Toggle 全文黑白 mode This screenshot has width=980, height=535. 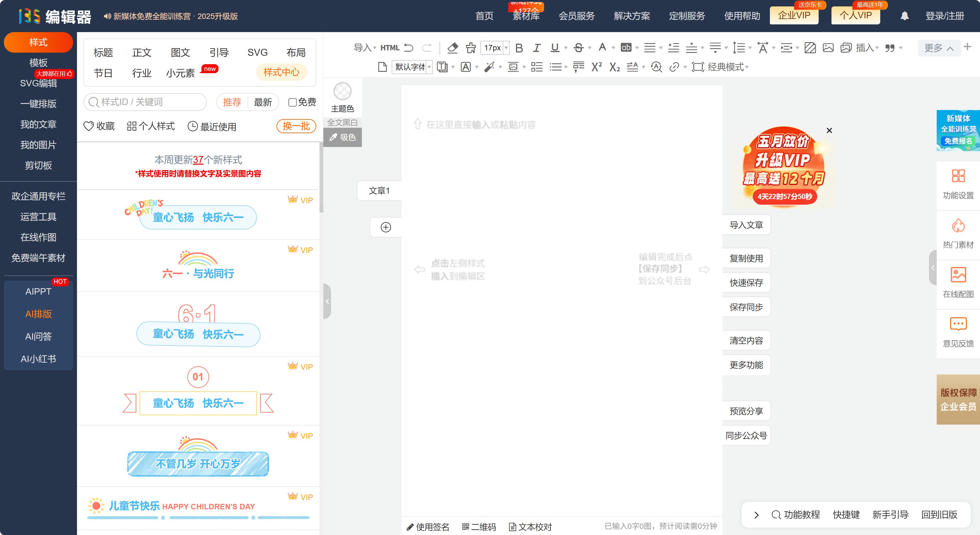(342, 123)
